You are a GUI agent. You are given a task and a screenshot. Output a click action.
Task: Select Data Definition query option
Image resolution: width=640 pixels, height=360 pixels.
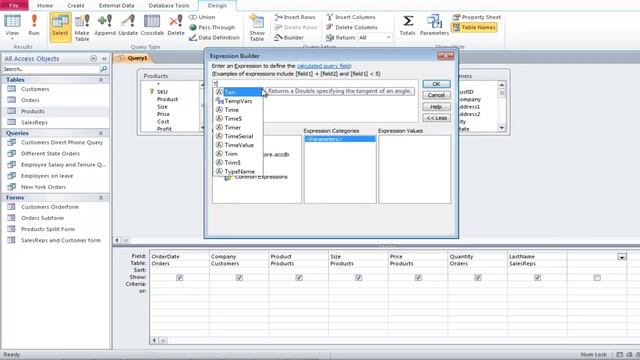pyautogui.click(x=214, y=38)
